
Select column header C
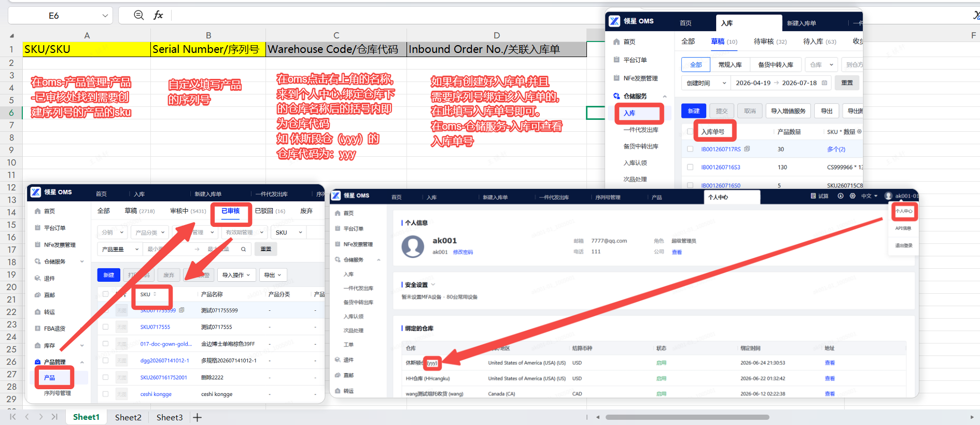coord(336,36)
